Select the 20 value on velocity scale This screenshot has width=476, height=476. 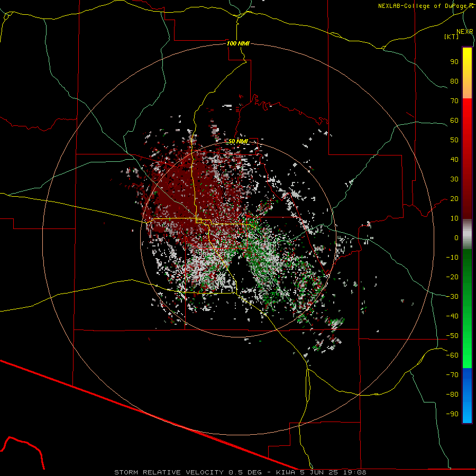click(454, 199)
